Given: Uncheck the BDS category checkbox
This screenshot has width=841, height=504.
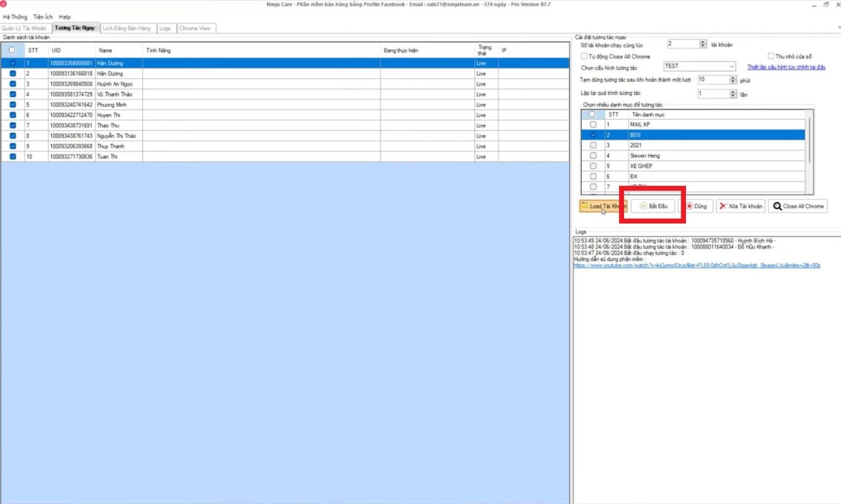Looking at the screenshot, I should (x=593, y=135).
